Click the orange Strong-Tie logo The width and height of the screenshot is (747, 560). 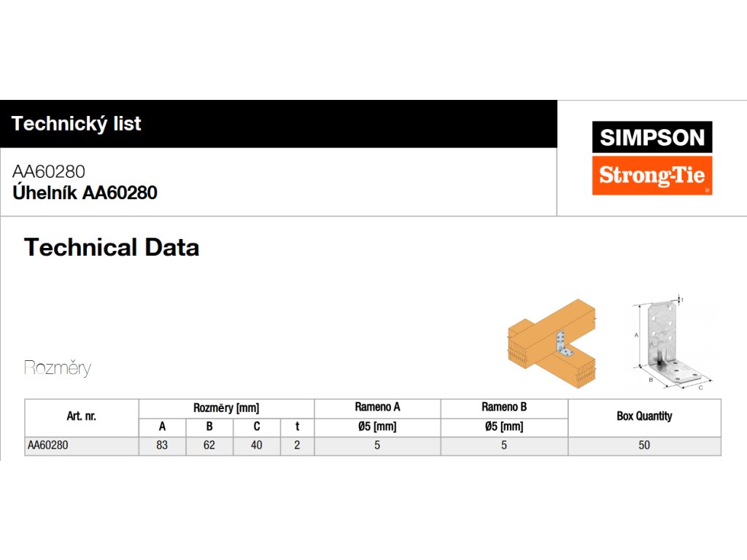click(651, 176)
